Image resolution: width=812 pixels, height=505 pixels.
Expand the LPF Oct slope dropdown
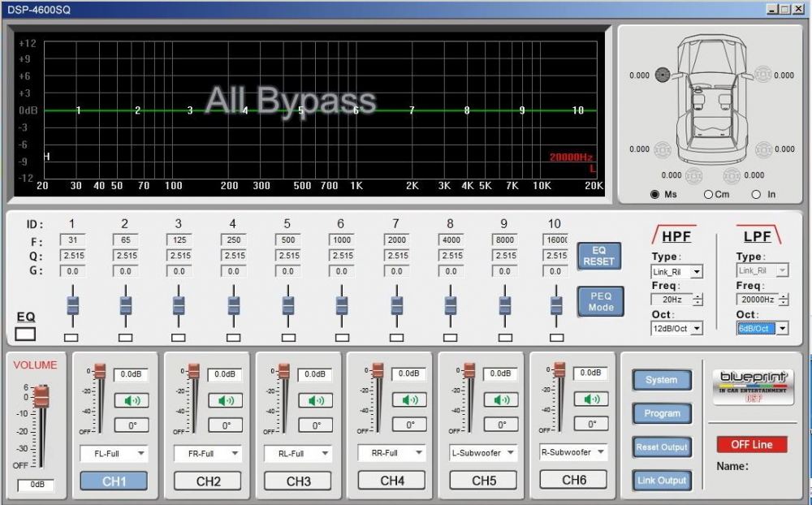[782, 329]
